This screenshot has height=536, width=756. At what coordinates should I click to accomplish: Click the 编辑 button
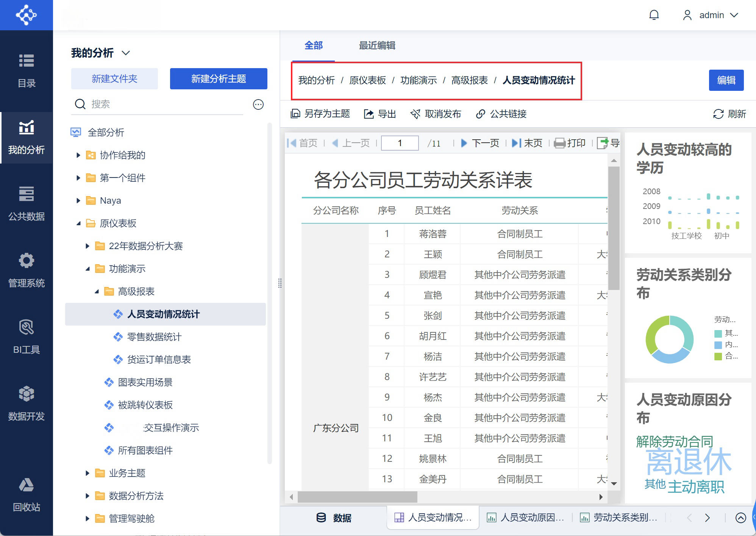[x=726, y=80]
